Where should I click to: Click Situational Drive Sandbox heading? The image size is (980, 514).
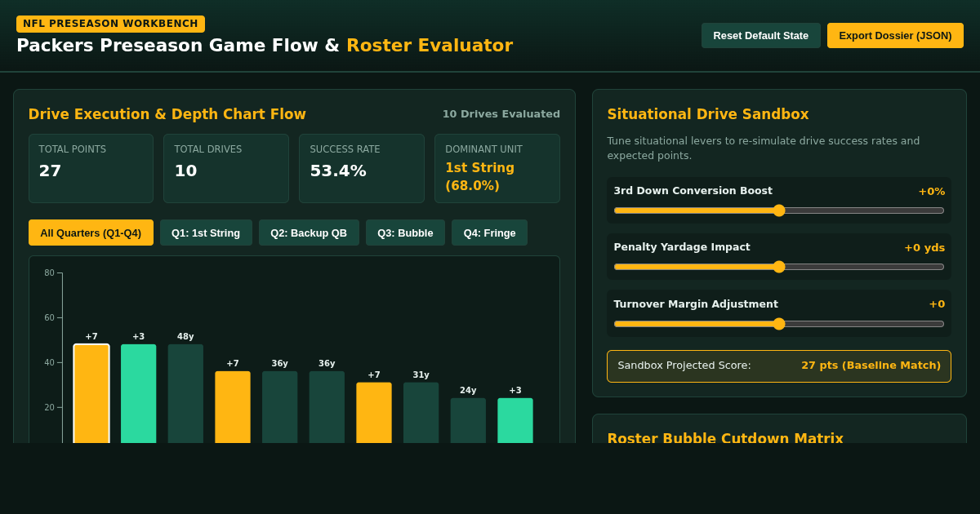(708, 114)
